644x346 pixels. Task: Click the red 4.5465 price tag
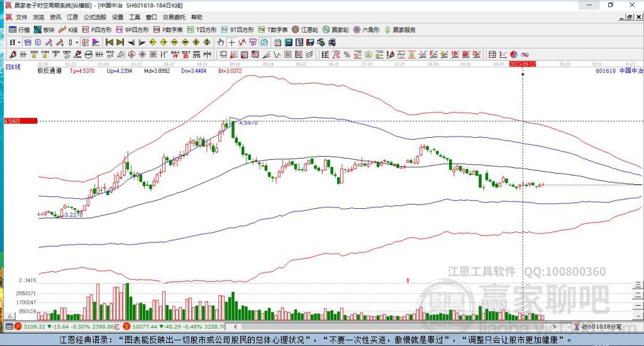point(21,121)
